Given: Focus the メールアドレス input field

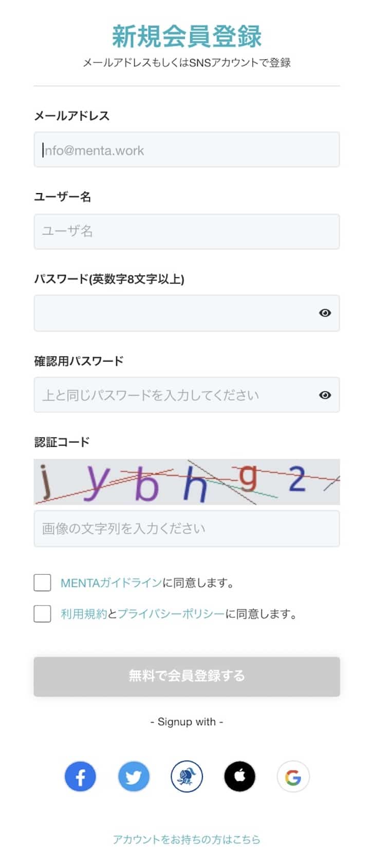Looking at the screenshot, I should point(187,150).
